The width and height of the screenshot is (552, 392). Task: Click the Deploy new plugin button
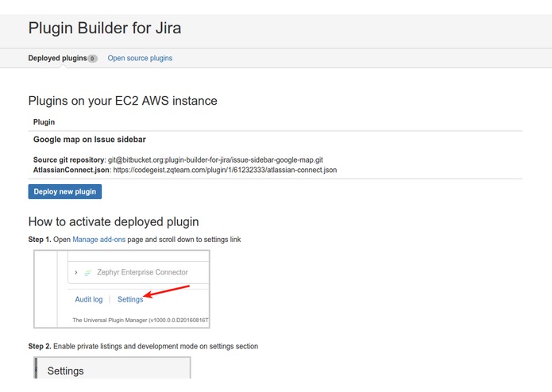tap(65, 191)
